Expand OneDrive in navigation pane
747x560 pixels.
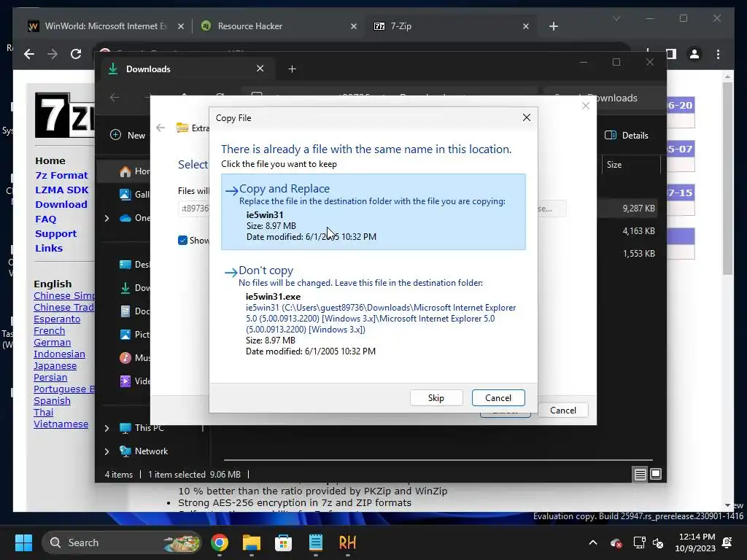pos(107,218)
